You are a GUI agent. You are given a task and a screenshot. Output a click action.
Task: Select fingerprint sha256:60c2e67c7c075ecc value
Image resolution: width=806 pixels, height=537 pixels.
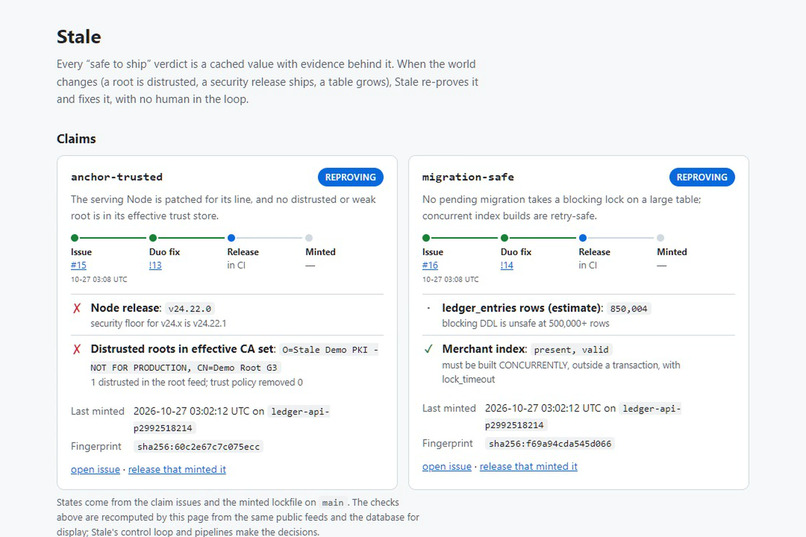(198, 447)
